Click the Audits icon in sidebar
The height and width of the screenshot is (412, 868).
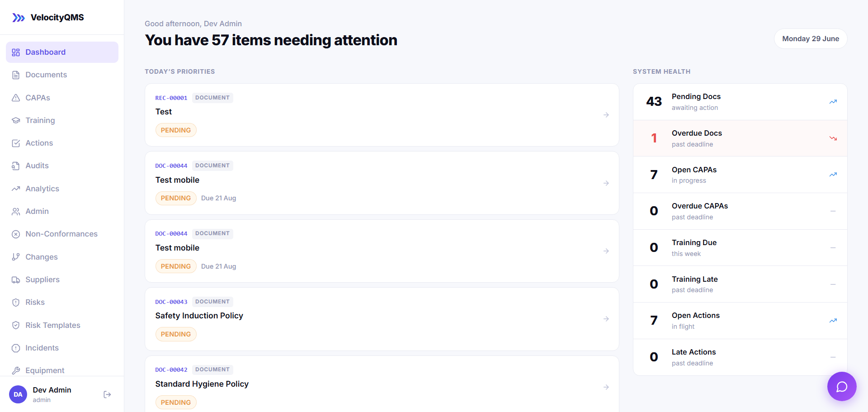coord(16,166)
